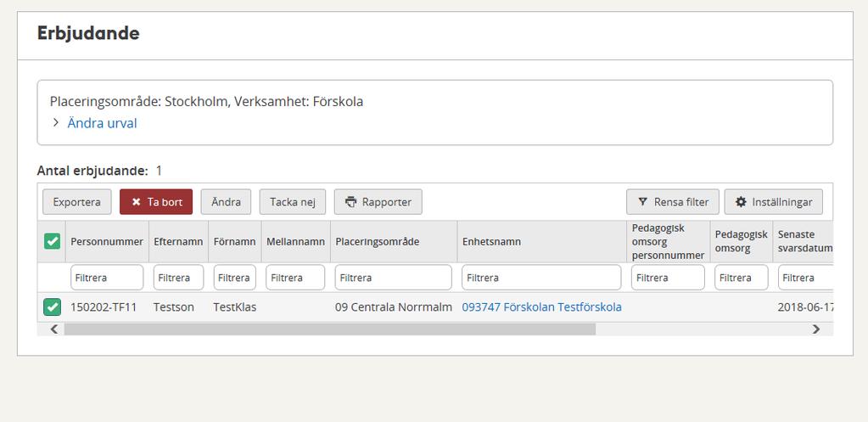868x422 pixels.
Task: Sort by Personnummer column header
Action: click(107, 241)
